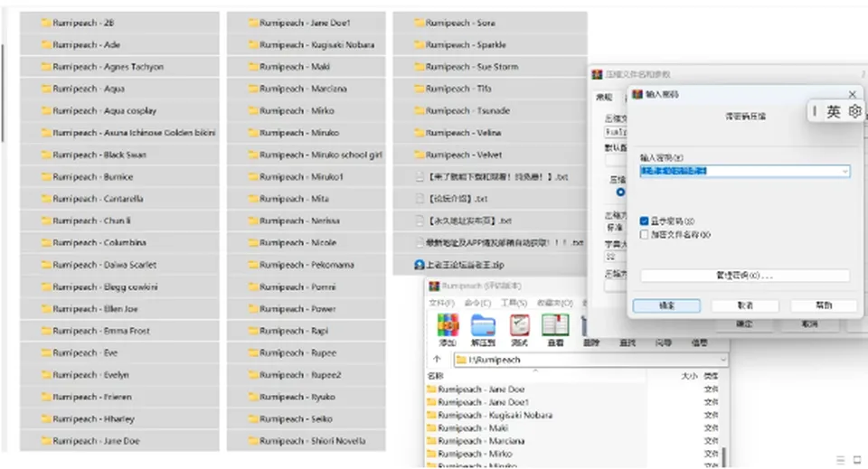Click the IME language indicator 英

click(x=833, y=112)
